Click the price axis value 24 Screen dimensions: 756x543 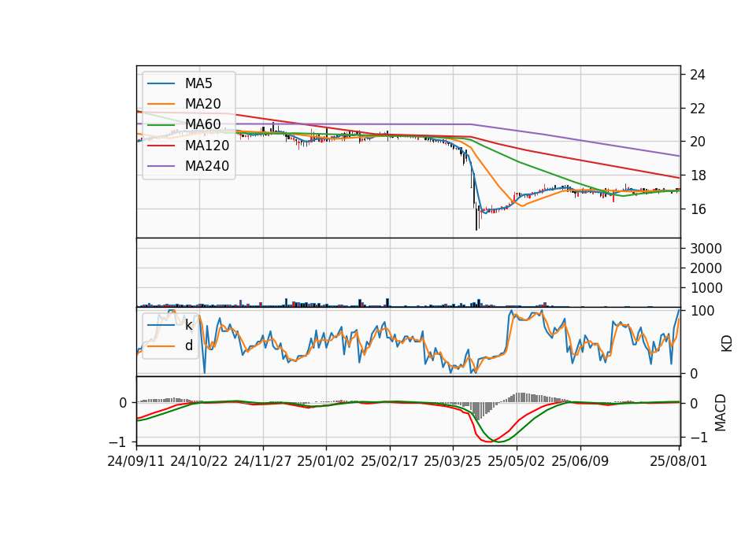(697, 75)
